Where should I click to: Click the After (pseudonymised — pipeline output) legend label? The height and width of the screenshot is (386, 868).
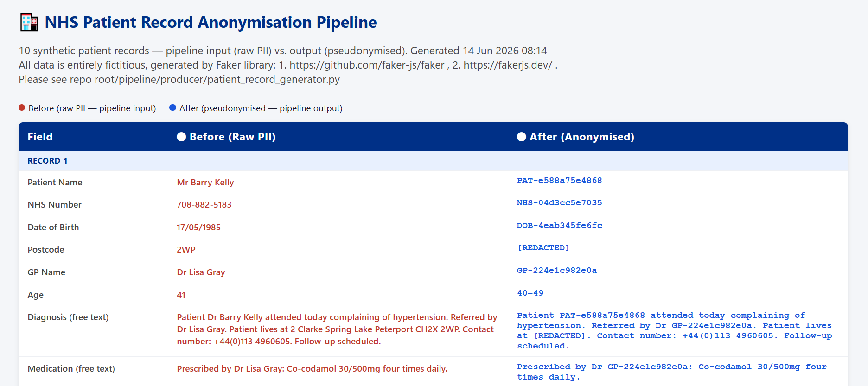261,108
